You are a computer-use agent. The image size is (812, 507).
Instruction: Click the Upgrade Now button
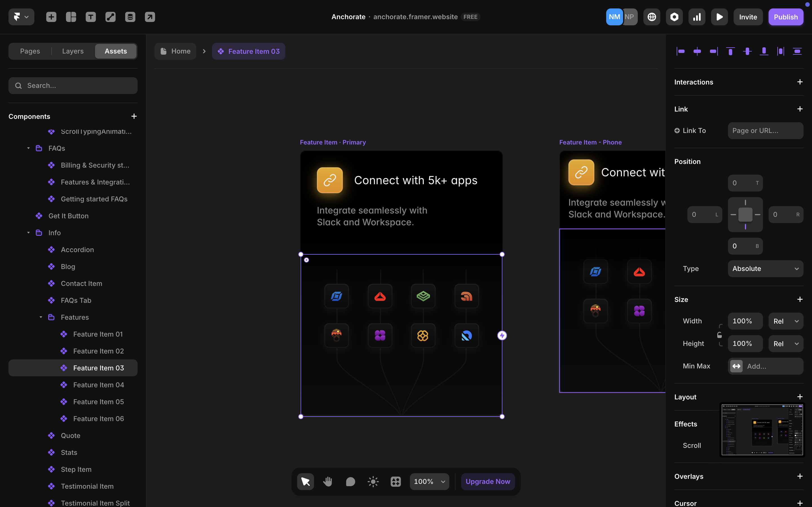click(x=487, y=482)
